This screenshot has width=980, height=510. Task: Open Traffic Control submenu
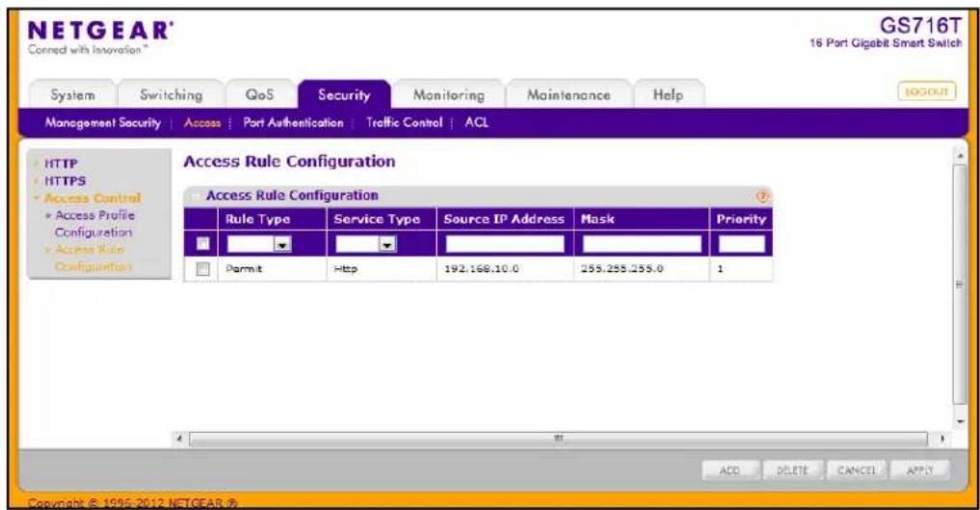point(404,123)
